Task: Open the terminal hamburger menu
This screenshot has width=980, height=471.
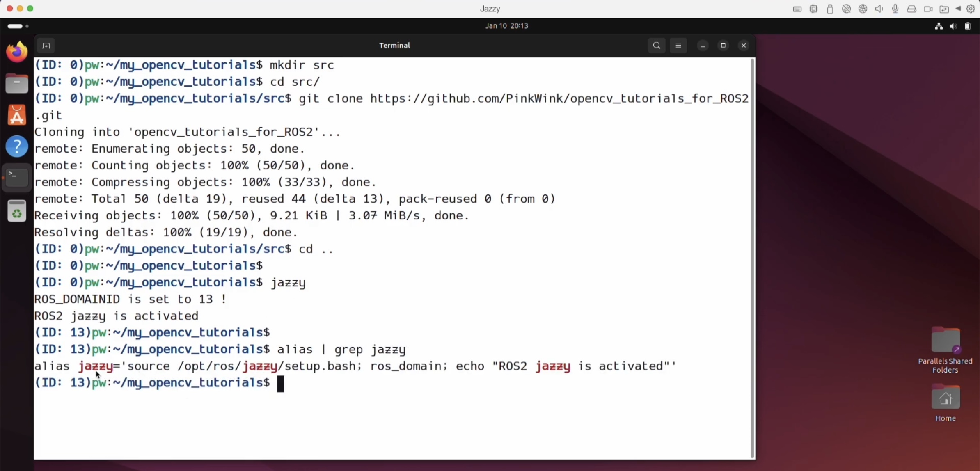Action: [678, 46]
